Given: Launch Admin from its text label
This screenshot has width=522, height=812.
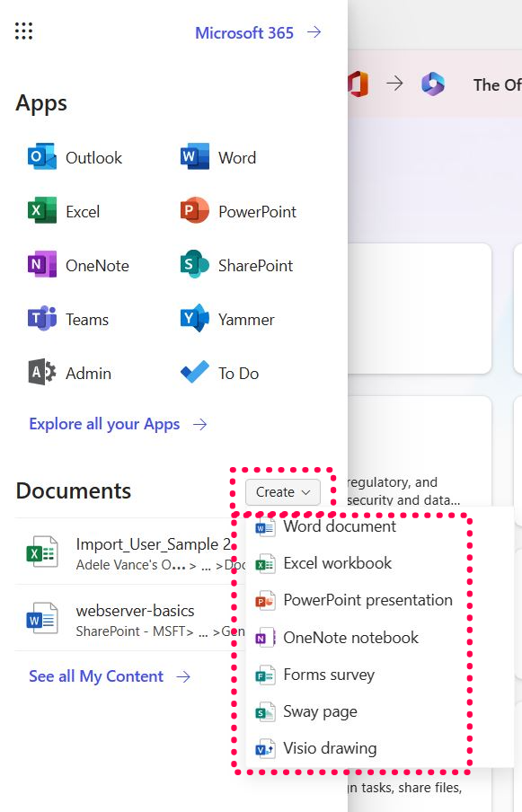Looking at the screenshot, I should pos(88,374).
